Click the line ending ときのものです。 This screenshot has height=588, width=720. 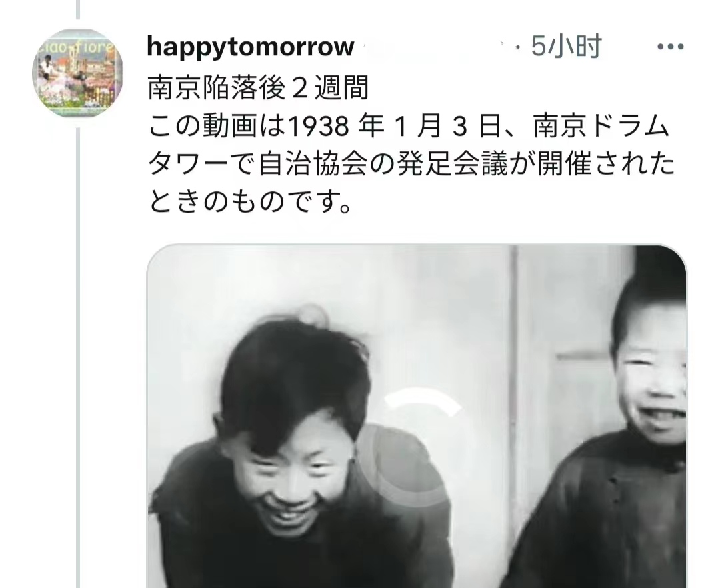coord(250,201)
